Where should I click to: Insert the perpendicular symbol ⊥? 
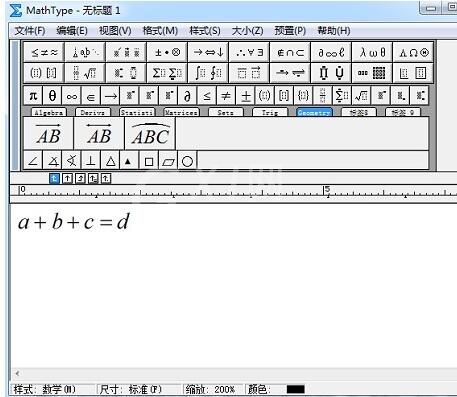coord(91,161)
